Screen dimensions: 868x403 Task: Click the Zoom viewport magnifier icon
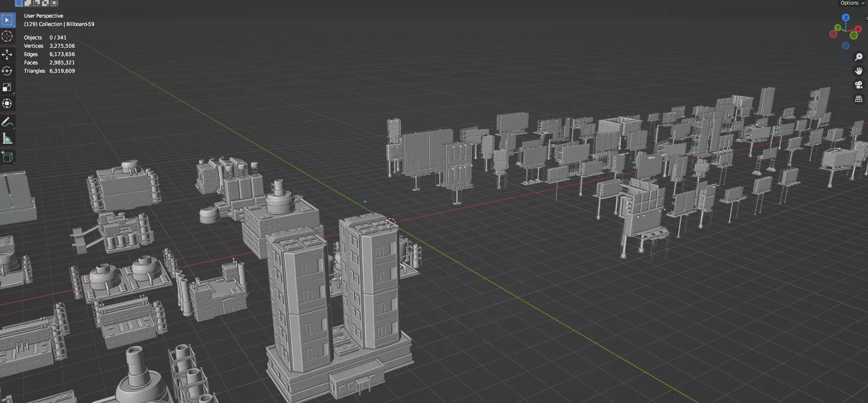click(x=859, y=57)
